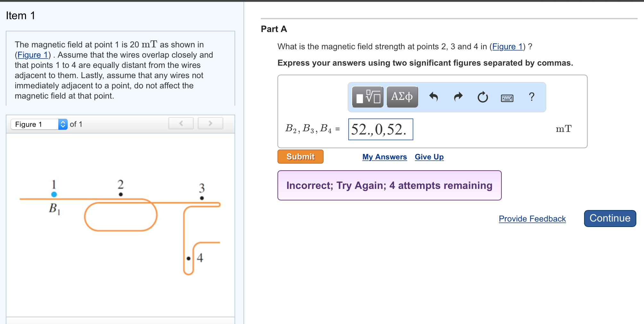Viewport: 644px width, 324px height.
Task: Select the Part A section header
Action: [273, 29]
